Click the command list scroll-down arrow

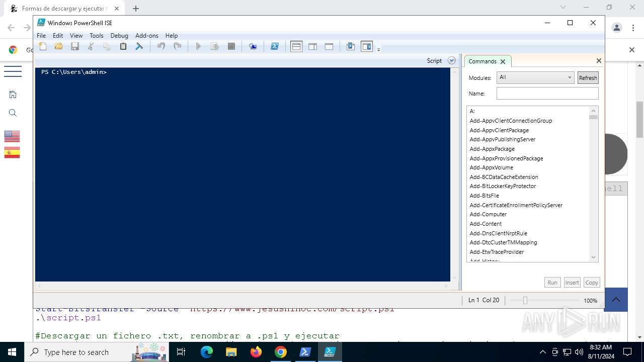pos(593,257)
